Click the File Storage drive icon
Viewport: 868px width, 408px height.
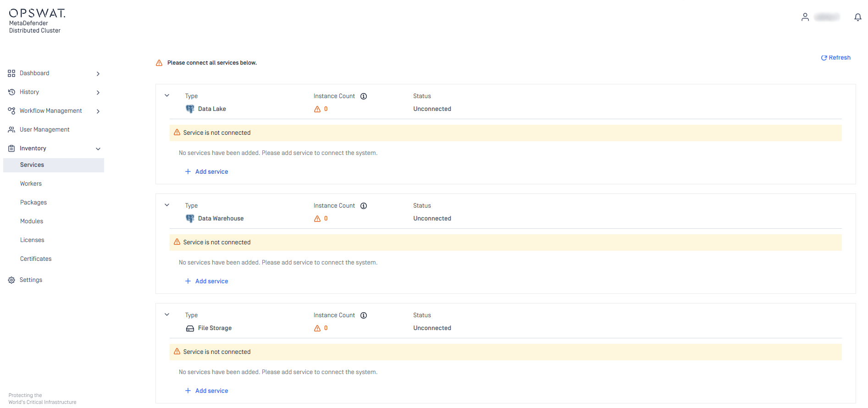190,328
